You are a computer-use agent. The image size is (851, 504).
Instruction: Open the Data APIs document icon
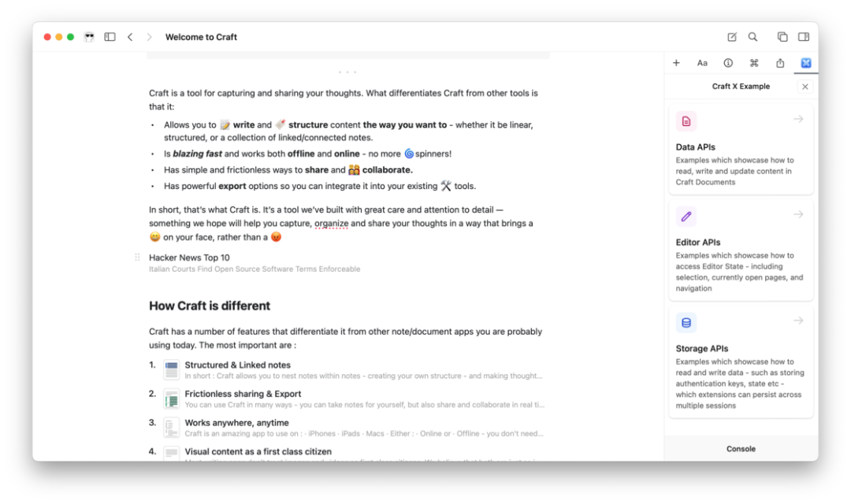tap(686, 121)
